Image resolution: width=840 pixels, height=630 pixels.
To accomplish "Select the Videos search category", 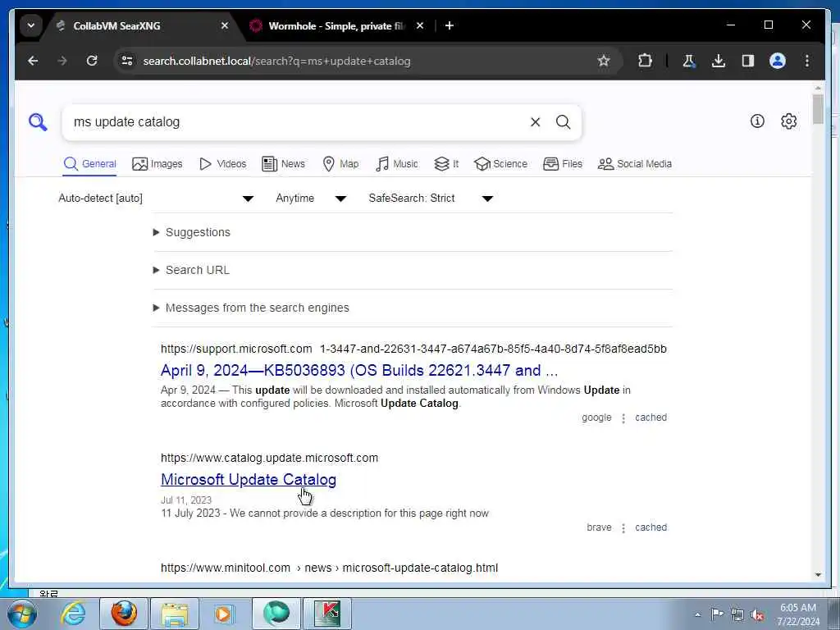I will [223, 164].
